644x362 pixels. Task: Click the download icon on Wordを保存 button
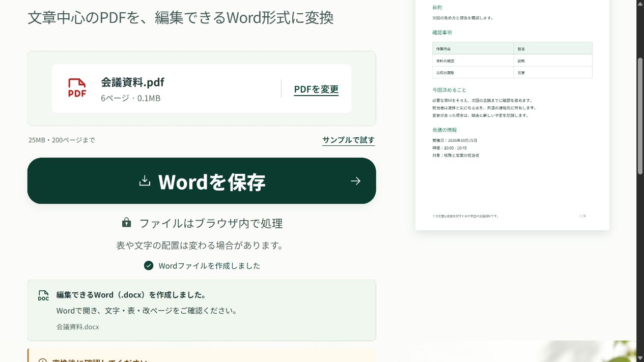tap(145, 181)
